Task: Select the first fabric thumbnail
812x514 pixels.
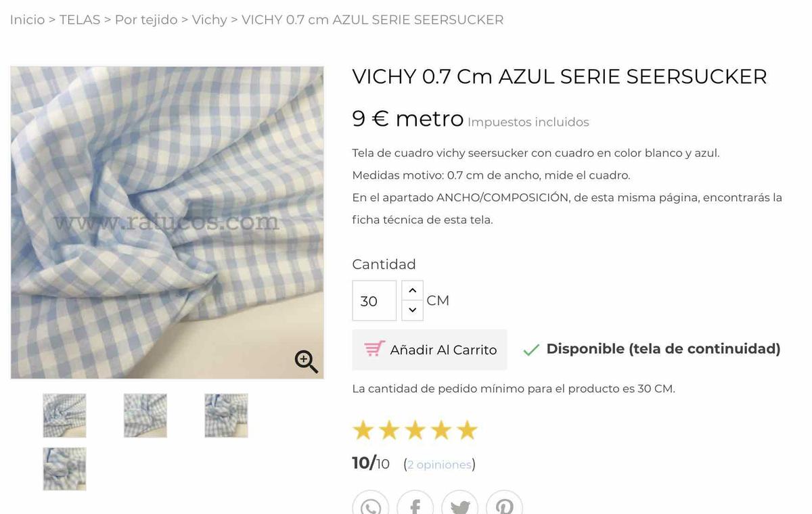Action: tap(64, 415)
